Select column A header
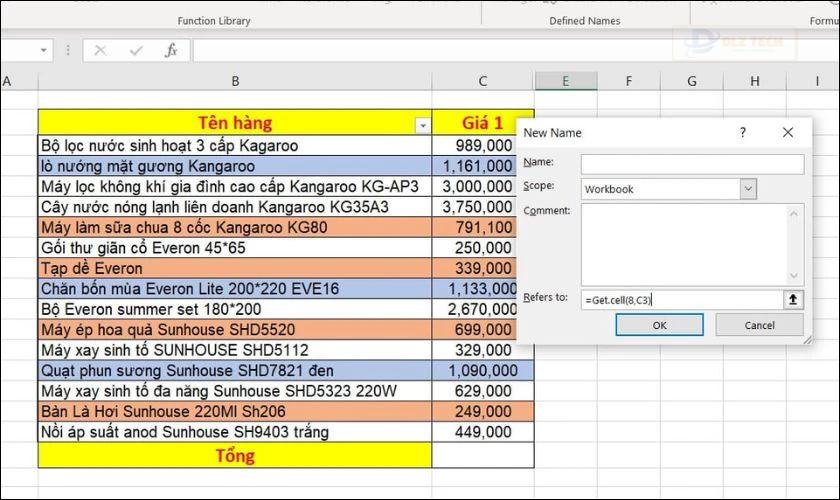 coord(19,81)
